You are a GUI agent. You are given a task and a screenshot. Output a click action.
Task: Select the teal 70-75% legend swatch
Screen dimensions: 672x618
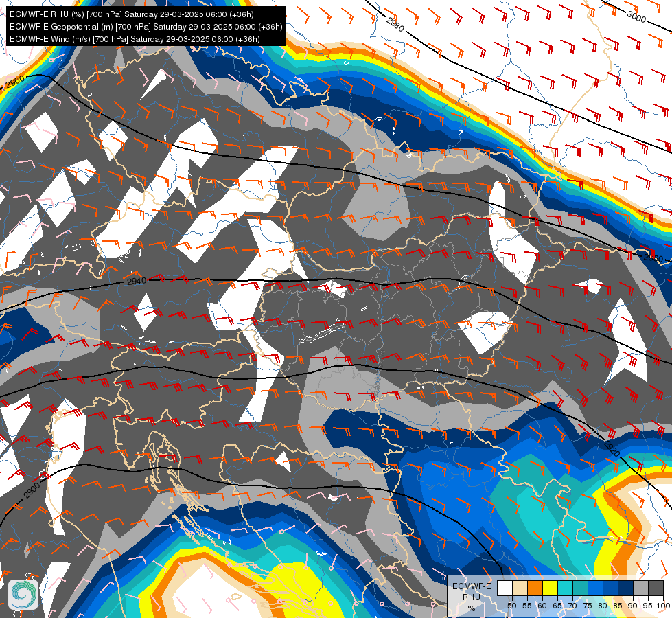(580, 588)
